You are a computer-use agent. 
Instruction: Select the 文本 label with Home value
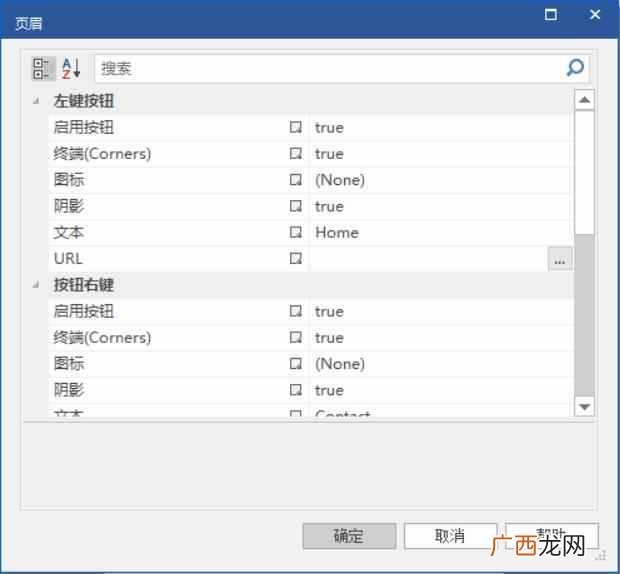(69, 232)
